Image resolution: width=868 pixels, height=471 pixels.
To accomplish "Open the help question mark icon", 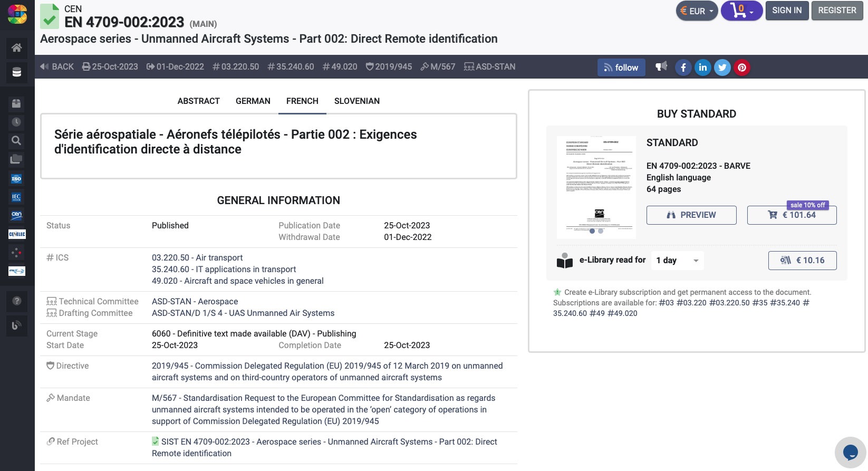I will pyautogui.click(x=17, y=301).
